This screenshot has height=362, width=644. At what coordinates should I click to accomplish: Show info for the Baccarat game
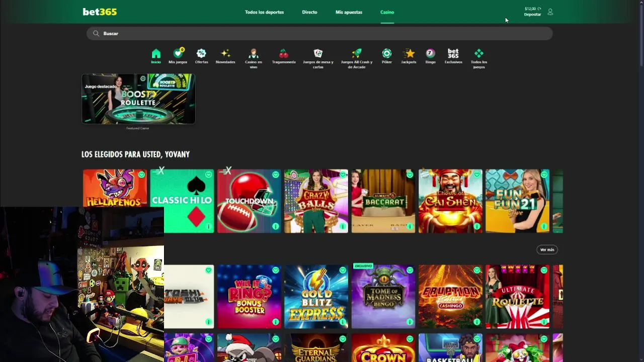[410, 226]
